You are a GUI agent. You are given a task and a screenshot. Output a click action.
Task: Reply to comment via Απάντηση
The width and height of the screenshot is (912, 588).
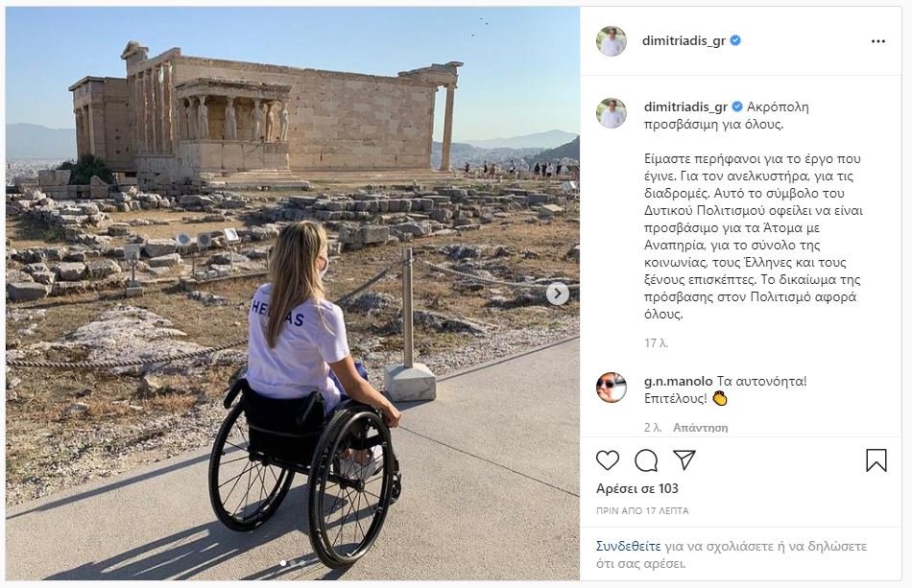pyautogui.click(x=700, y=428)
